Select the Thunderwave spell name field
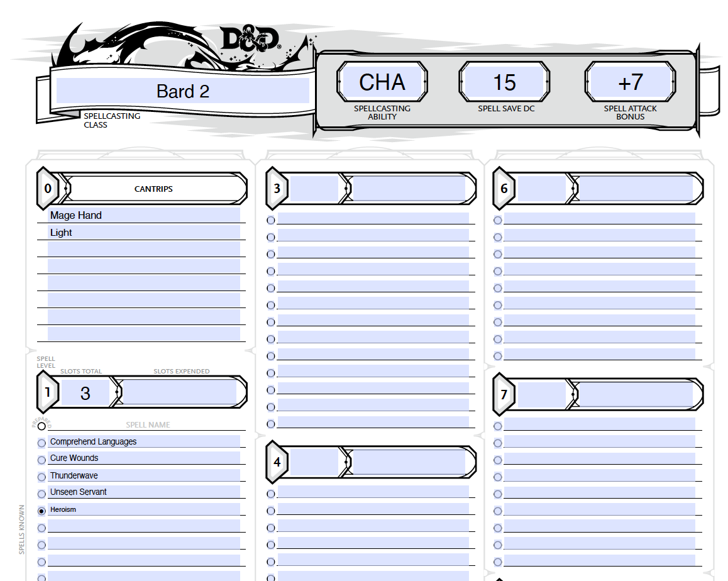The image size is (728, 581). pyautogui.click(x=143, y=475)
